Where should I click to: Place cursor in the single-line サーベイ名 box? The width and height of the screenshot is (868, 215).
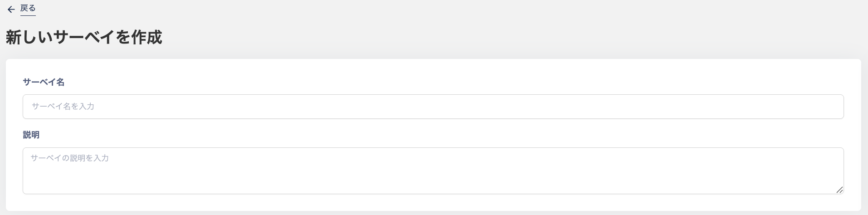(433, 107)
